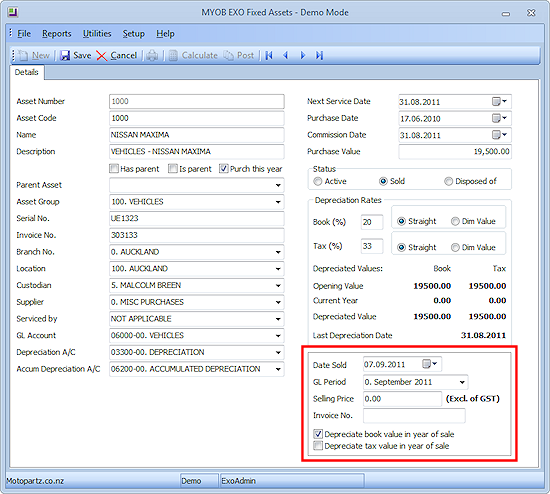The image size is (550, 494).
Task: Click the Save disk icon
Action: (65, 55)
